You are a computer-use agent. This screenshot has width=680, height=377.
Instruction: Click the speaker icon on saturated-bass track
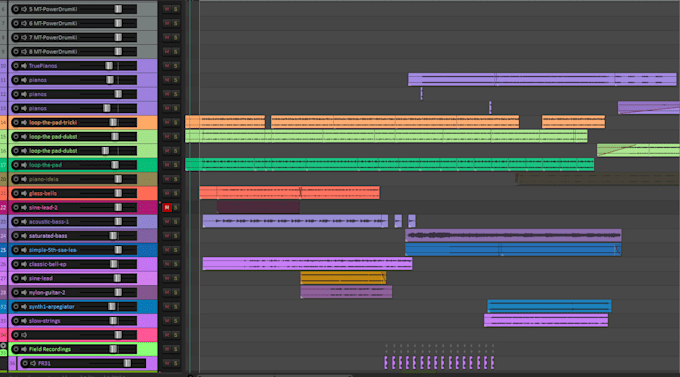(x=24, y=236)
